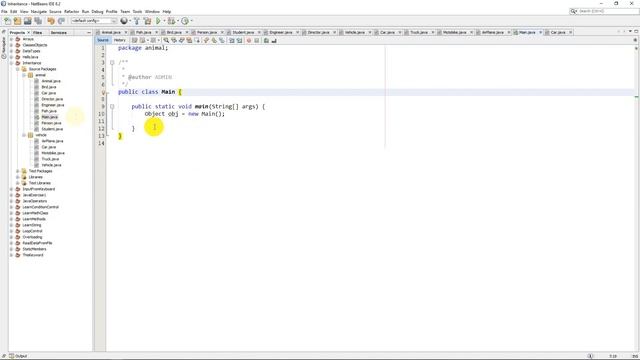Click the green Run Project icon
Viewport: 640px width, 360px height.
tap(158, 21)
